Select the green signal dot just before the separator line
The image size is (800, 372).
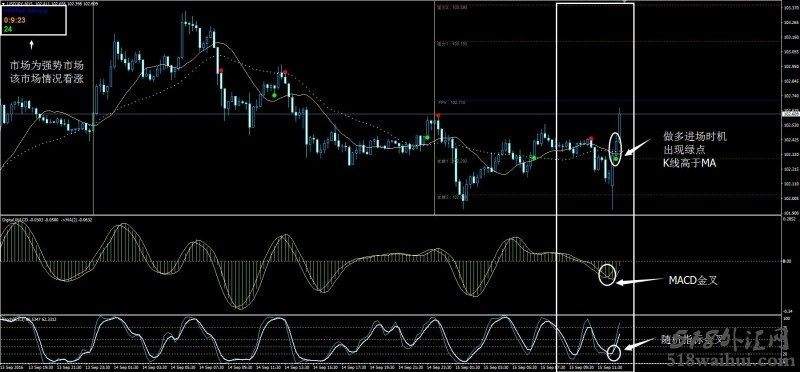coord(427,137)
